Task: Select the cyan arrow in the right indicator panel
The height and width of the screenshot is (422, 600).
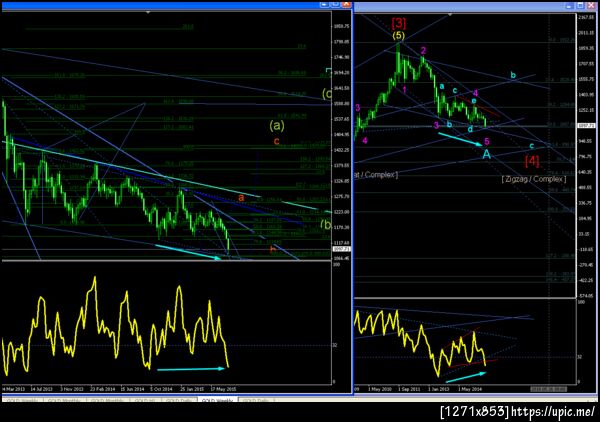Action: [x=466, y=376]
